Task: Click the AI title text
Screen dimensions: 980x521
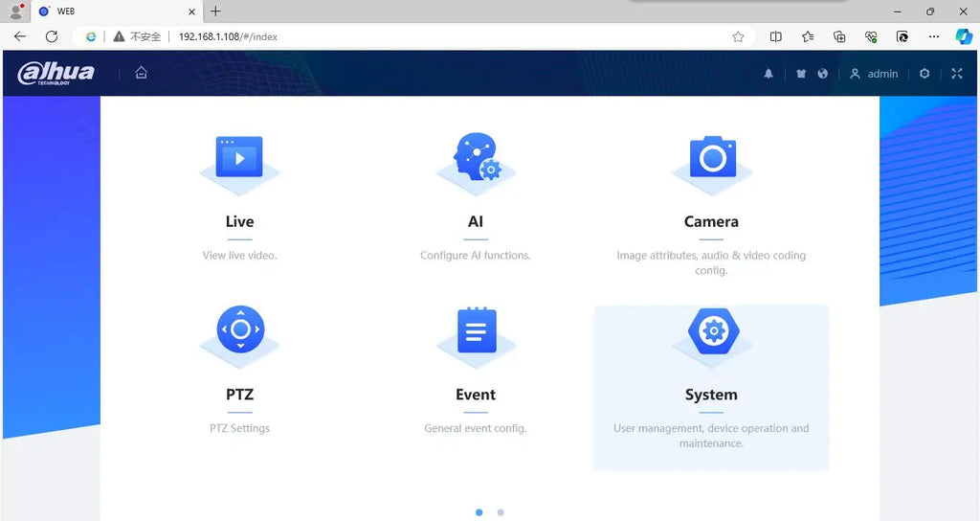Action: [x=476, y=221]
